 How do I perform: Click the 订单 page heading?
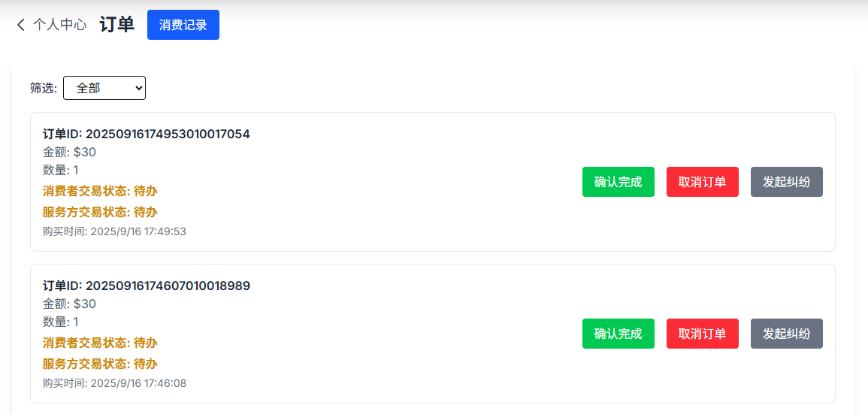tap(116, 25)
